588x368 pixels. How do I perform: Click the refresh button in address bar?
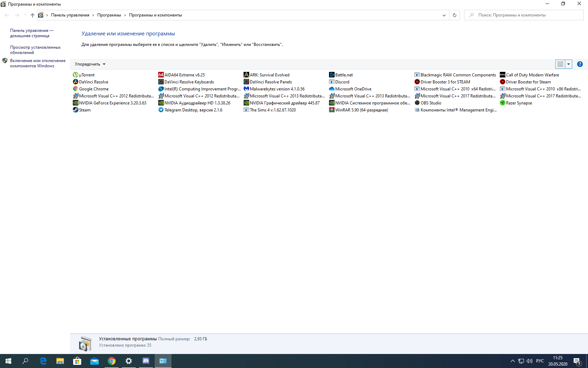[x=455, y=15]
